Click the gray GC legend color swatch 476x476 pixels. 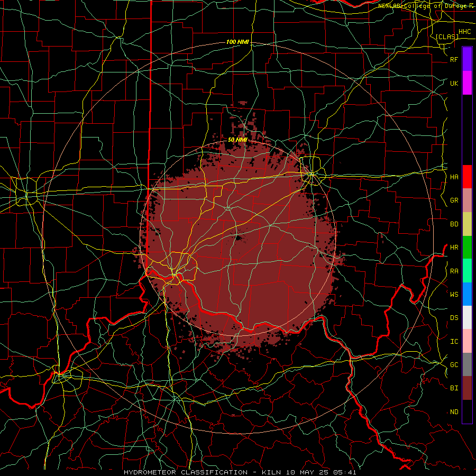(x=467, y=364)
